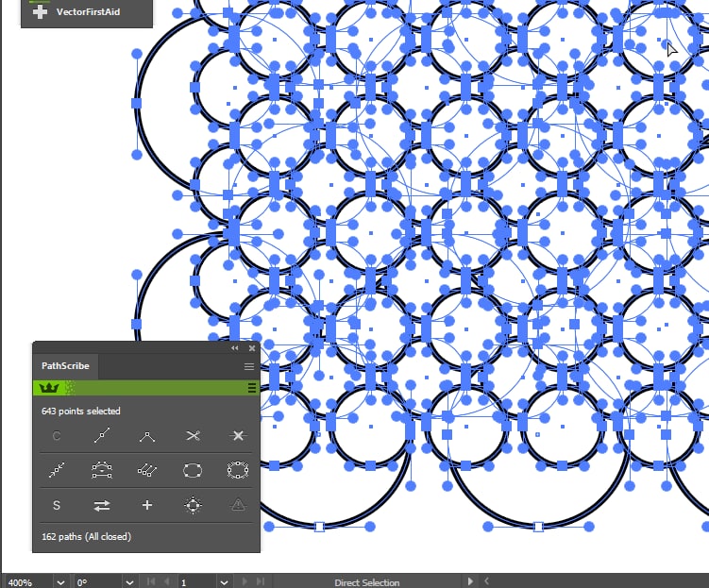709x588 pixels.
Task: Click the Direct Selection status text
Action: click(x=366, y=582)
